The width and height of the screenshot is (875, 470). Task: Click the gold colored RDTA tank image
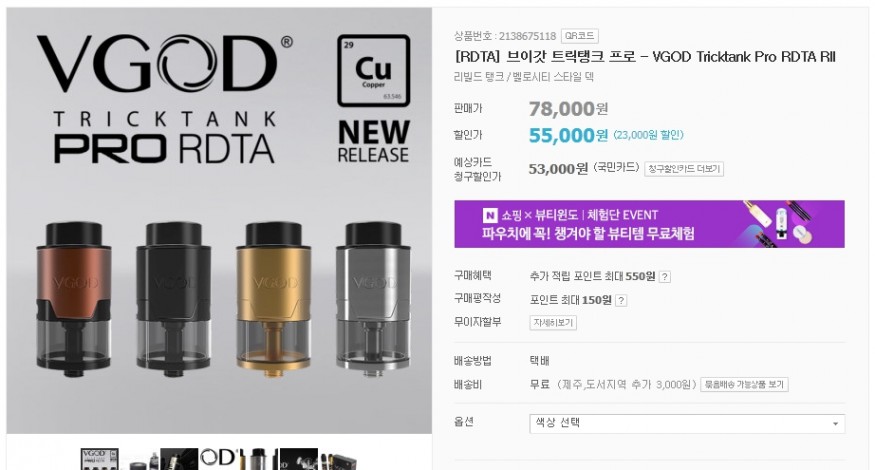point(273,300)
